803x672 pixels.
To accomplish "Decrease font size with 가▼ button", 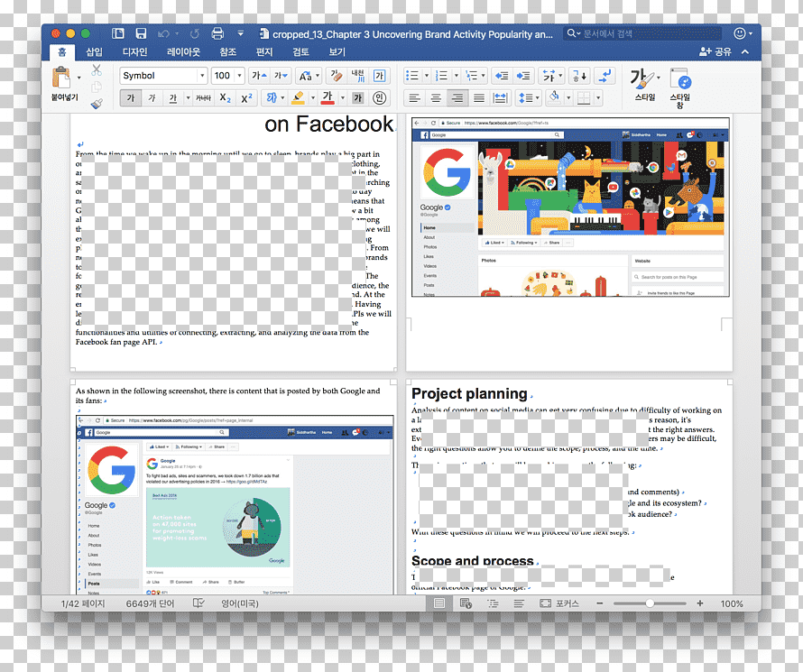I will coord(281,76).
